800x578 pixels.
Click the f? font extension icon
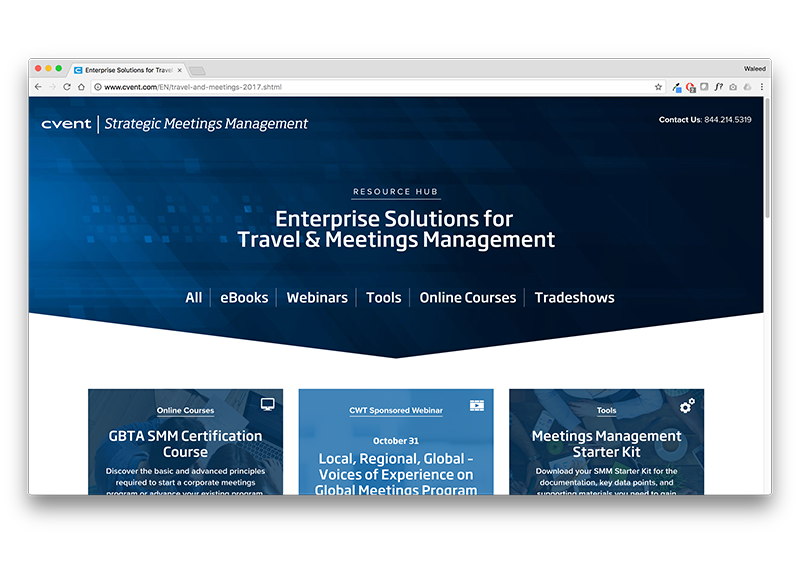pos(718,87)
